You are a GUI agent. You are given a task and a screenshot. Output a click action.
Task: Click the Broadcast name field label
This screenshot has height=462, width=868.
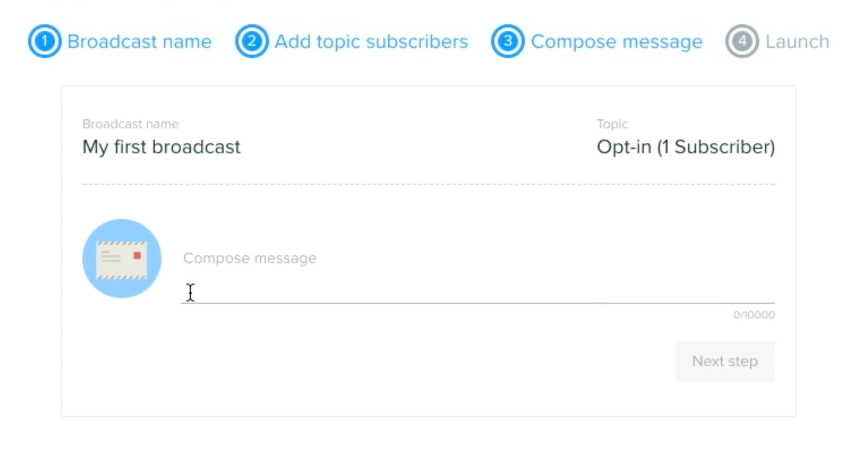tap(131, 124)
